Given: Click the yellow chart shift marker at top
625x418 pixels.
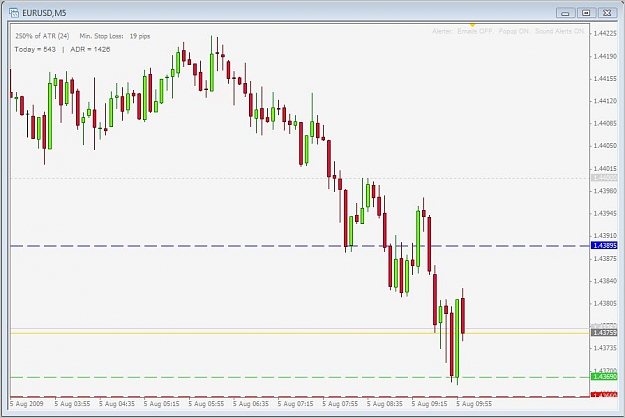Looking at the screenshot, I should point(472,25).
